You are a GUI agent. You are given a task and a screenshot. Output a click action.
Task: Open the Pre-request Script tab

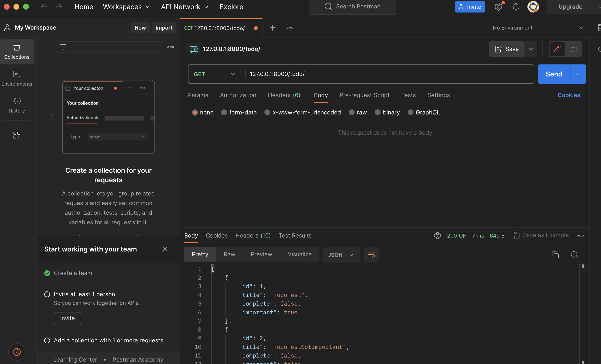point(364,95)
